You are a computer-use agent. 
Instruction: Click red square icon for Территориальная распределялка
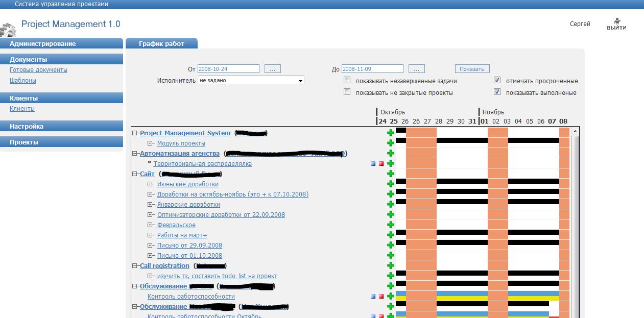point(381,164)
